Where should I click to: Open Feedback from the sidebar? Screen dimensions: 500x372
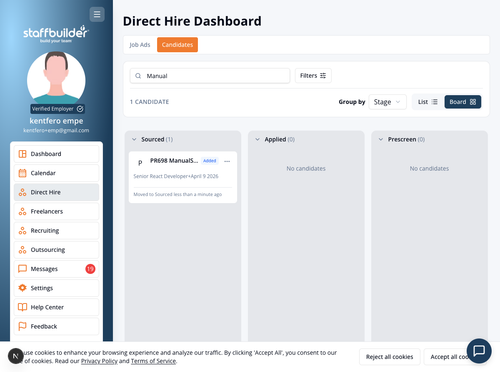[56, 326]
